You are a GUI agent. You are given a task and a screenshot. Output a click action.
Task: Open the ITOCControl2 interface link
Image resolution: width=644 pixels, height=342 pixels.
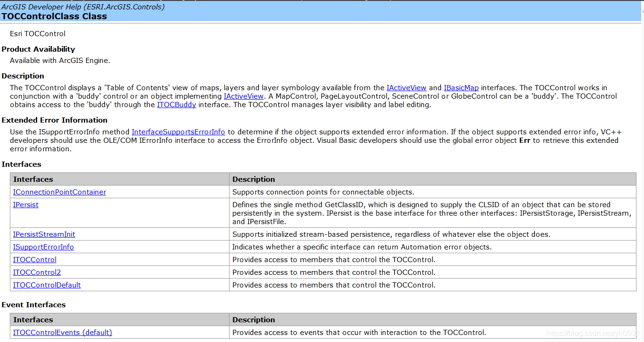click(x=37, y=272)
